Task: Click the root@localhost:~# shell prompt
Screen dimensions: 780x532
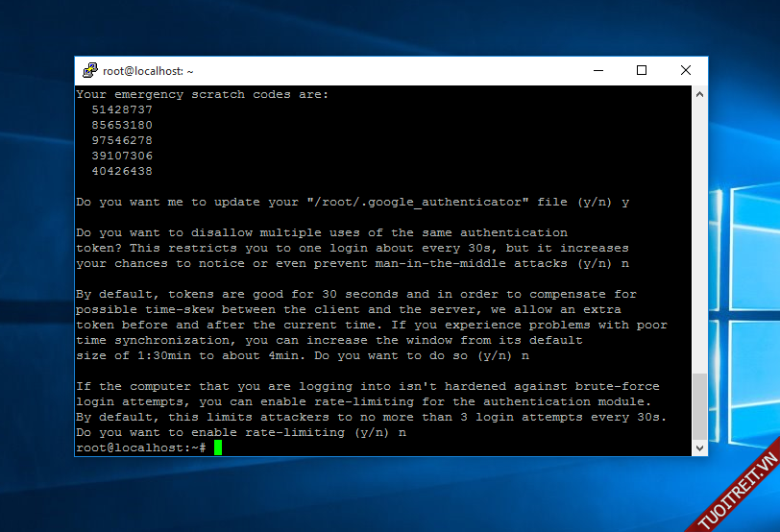Action: pyautogui.click(x=140, y=448)
